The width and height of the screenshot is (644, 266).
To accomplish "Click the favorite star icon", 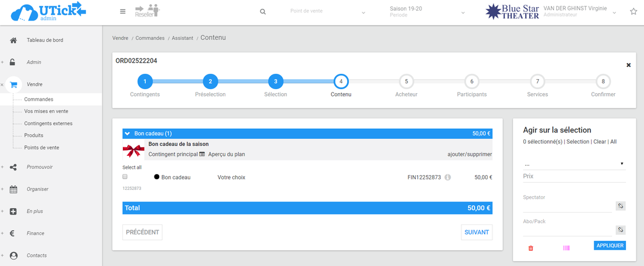I will click(x=633, y=12).
